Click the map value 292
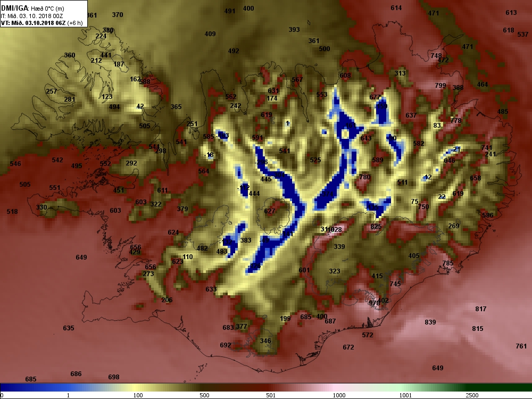 coord(131,163)
